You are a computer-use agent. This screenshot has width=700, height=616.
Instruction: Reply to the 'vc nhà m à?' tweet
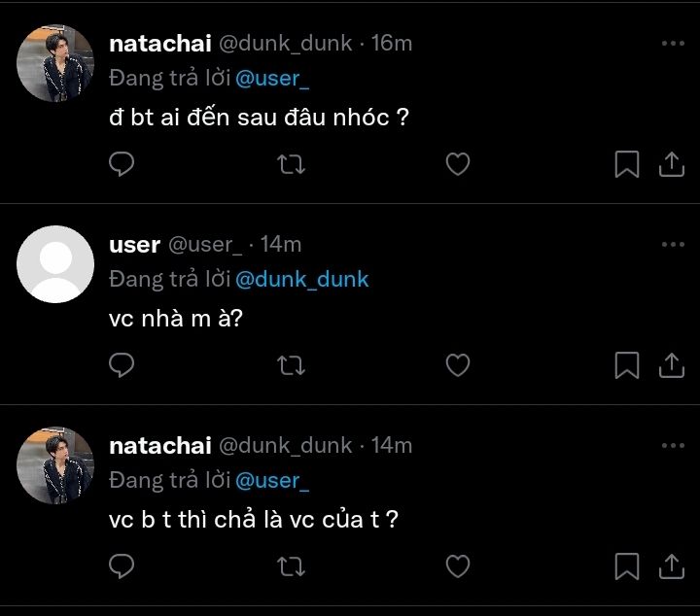[122, 364]
